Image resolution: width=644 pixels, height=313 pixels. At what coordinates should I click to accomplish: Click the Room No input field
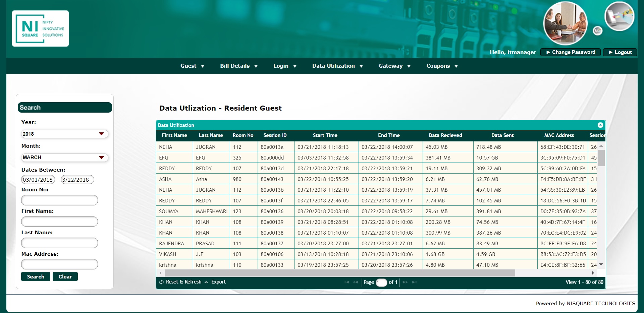59,200
